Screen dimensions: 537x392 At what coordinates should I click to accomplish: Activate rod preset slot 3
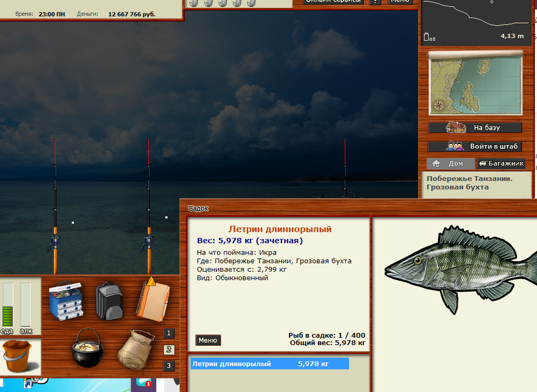click(169, 366)
